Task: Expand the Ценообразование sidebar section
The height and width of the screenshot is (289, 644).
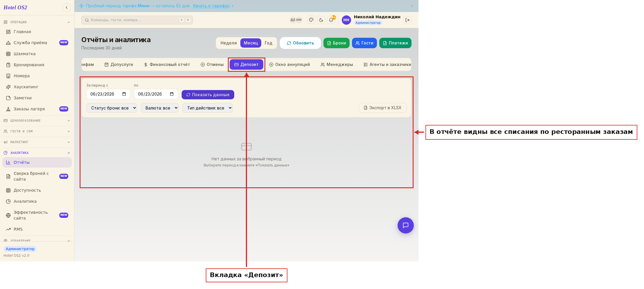Action: 37,121
